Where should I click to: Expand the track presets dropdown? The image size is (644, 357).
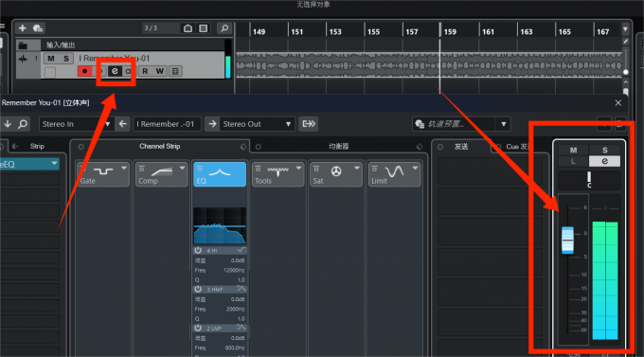[x=503, y=124]
